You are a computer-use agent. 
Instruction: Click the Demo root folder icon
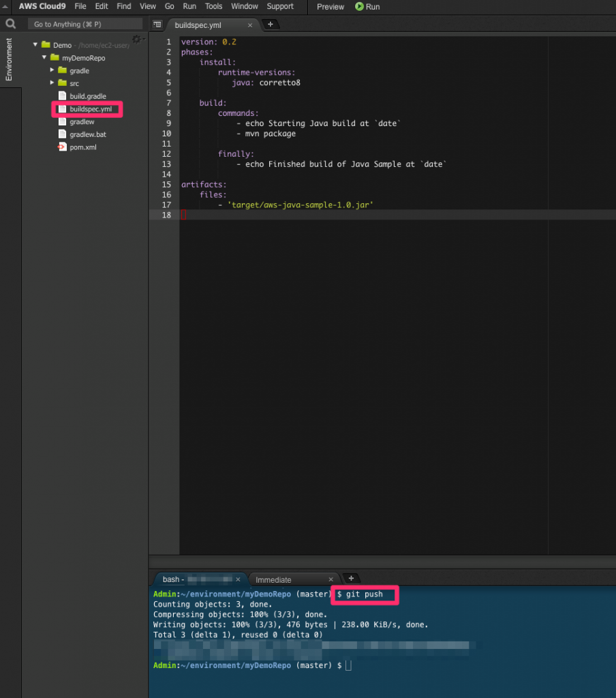click(46, 44)
